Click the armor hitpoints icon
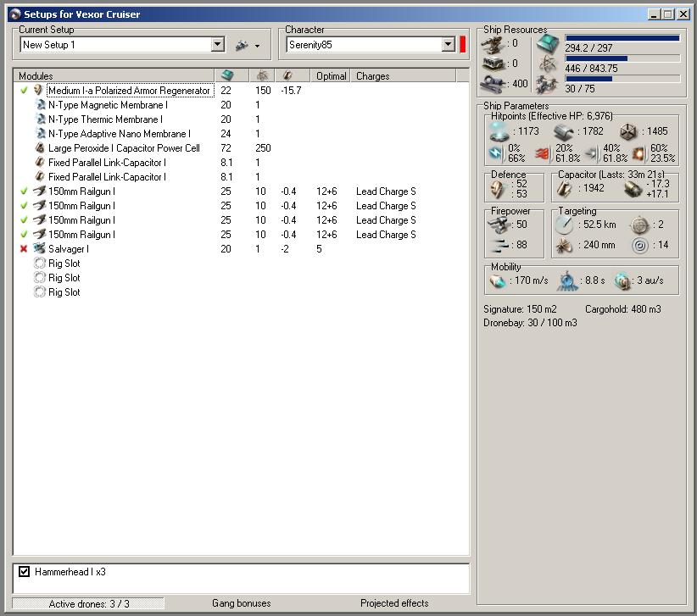The width and height of the screenshot is (697, 616). 564,131
